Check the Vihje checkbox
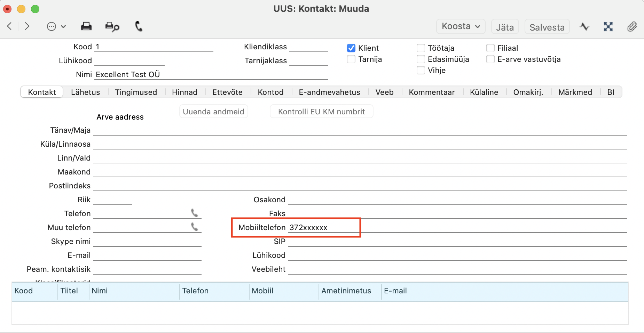Screen dimensions: 644x333 [x=421, y=70]
